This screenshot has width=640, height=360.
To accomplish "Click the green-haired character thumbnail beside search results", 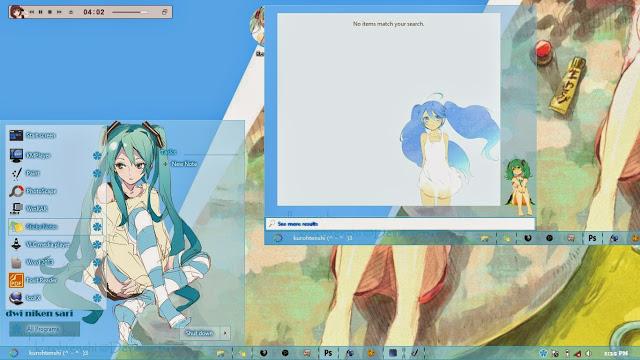I will coord(519,187).
